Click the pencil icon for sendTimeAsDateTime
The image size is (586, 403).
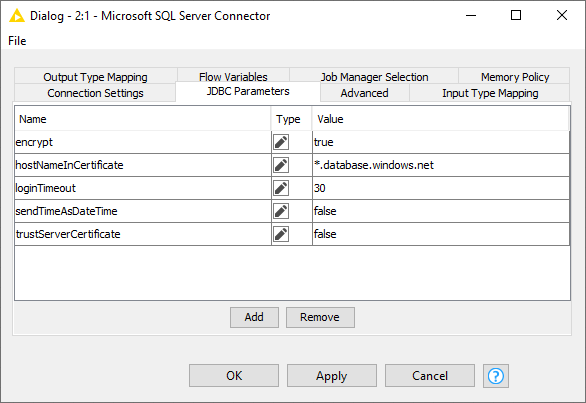(281, 211)
